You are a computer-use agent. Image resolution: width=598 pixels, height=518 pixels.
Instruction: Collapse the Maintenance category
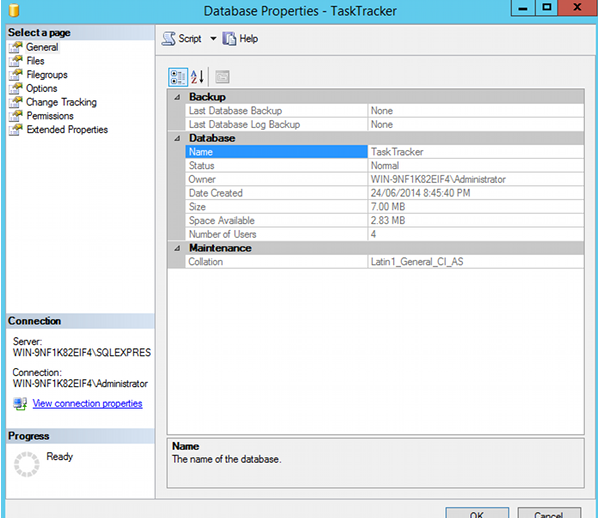177,248
